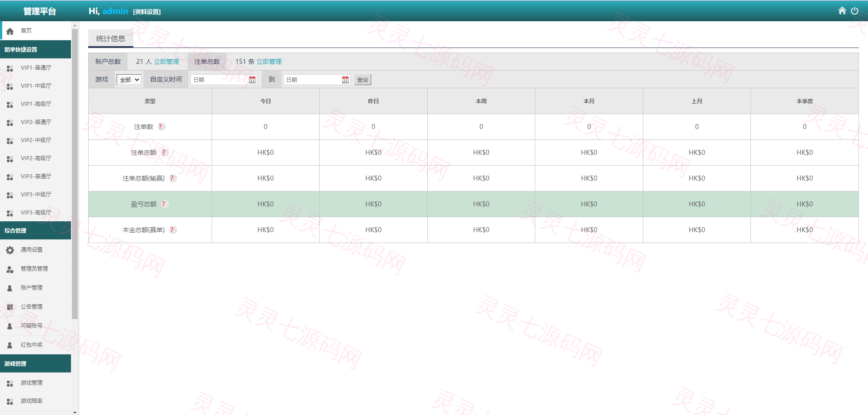Click the icon next to 红包中奖
868x415 pixels.
[x=10, y=345]
